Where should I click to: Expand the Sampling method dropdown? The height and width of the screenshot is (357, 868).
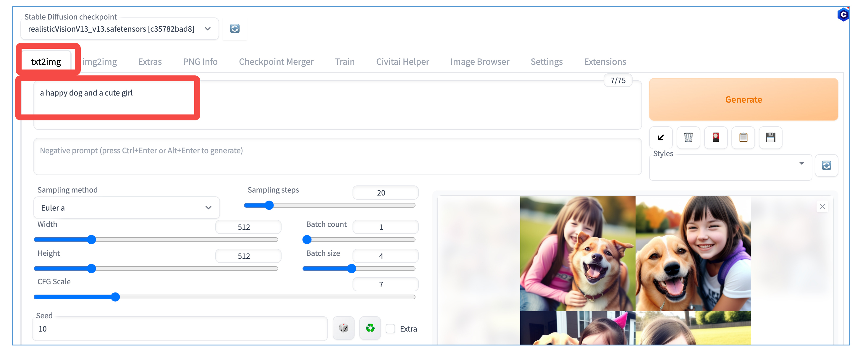[126, 208]
